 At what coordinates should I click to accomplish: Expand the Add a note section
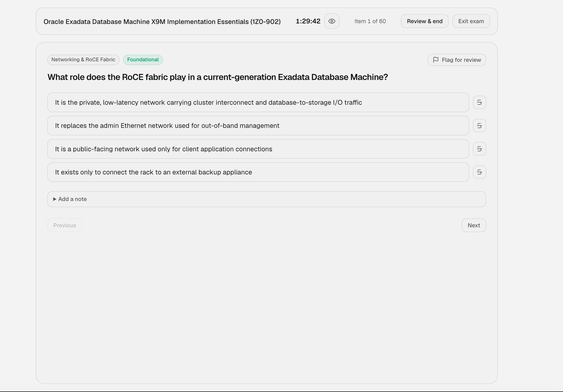pyautogui.click(x=267, y=199)
